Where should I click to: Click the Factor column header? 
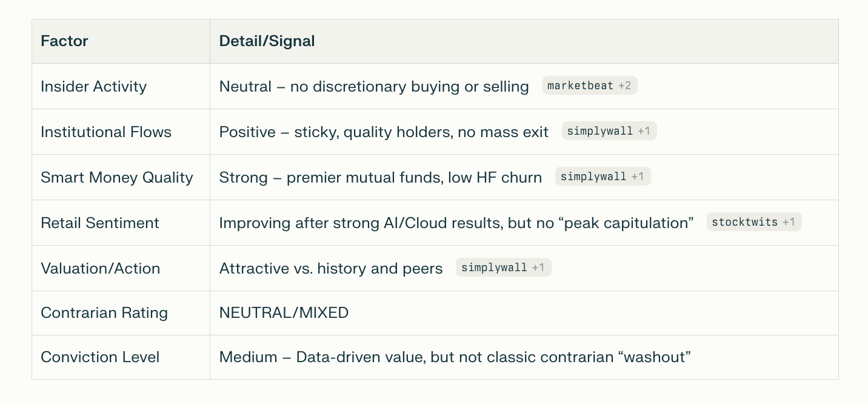pos(64,41)
